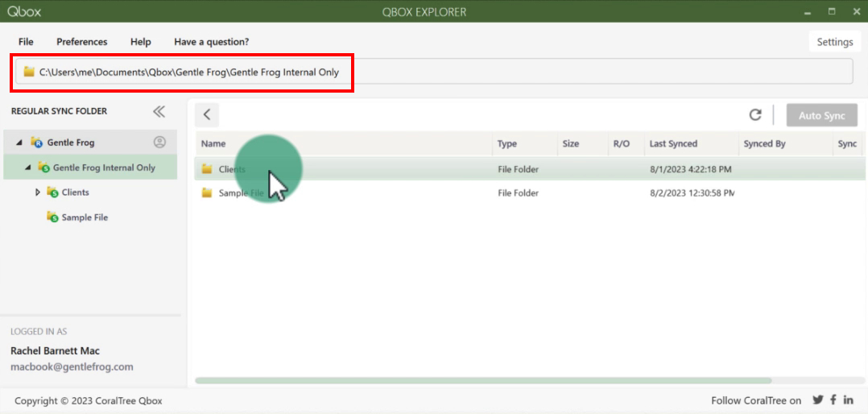Image resolution: width=868 pixels, height=414 pixels.
Task: Click the Rachel Barnett Mac user name
Action: (x=56, y=351)
